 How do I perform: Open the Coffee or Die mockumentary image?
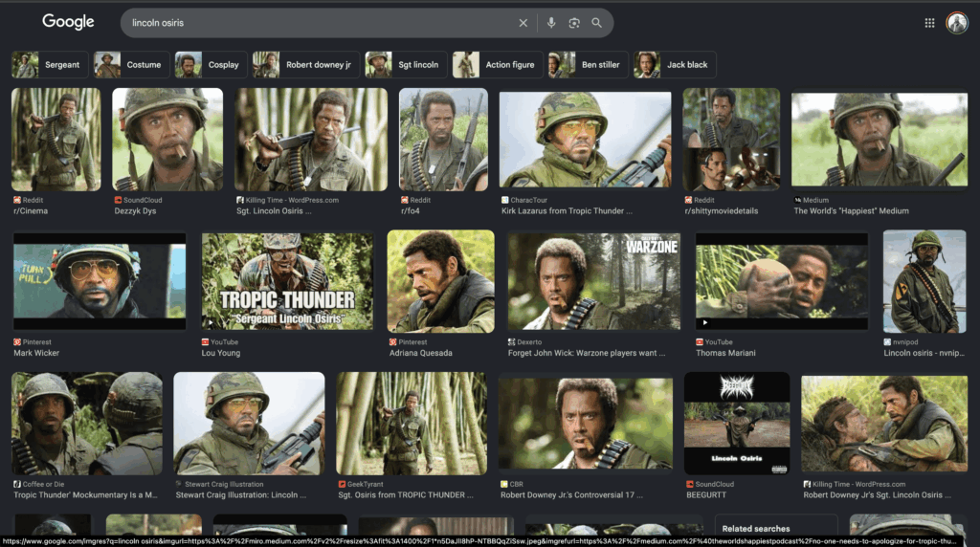pyautogui.click(x=87, y=424)
